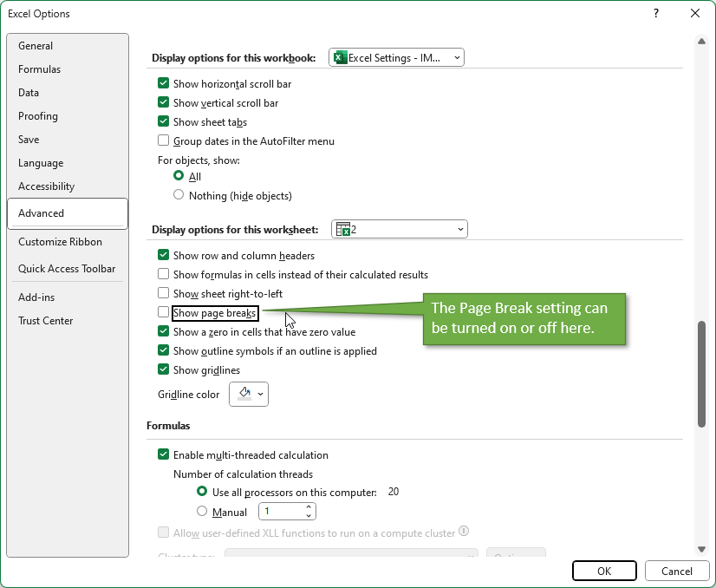This screenshot has width=716, height=588.
Task: Open the Formulas category
Action: [x=40, y=69]
